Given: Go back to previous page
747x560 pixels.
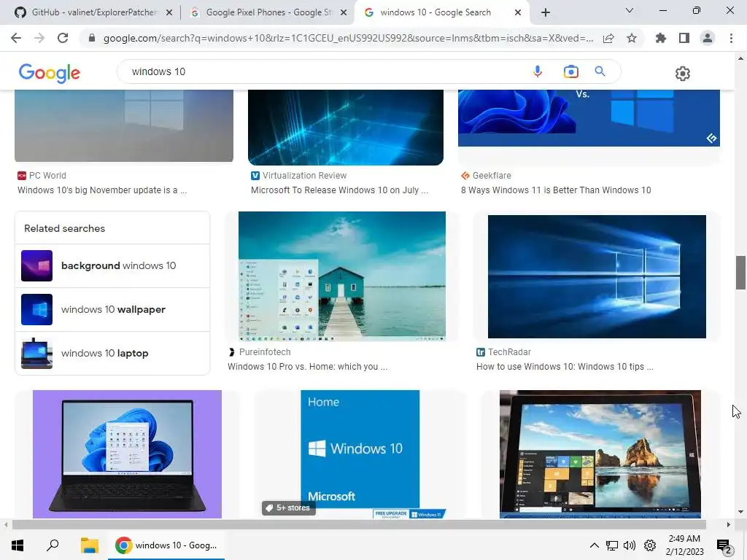Looking at the screenshot, I should [x=16, y=38].
